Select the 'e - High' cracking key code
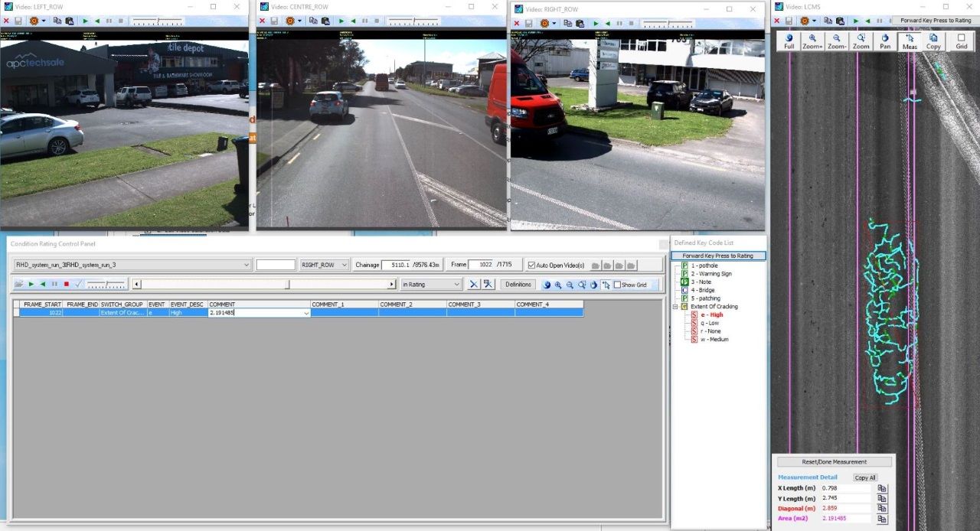This screenshot has height=531, width=980. tap(711, 314)
